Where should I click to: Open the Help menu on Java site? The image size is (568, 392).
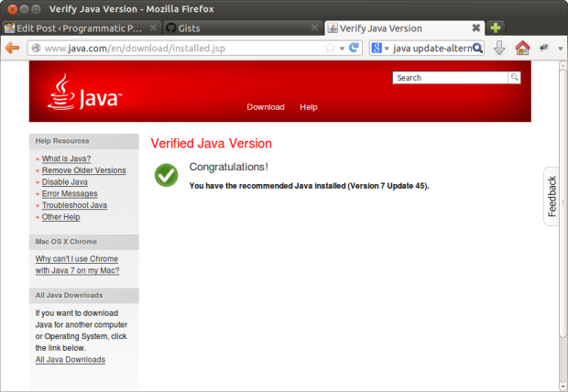(x=309, y=107)
